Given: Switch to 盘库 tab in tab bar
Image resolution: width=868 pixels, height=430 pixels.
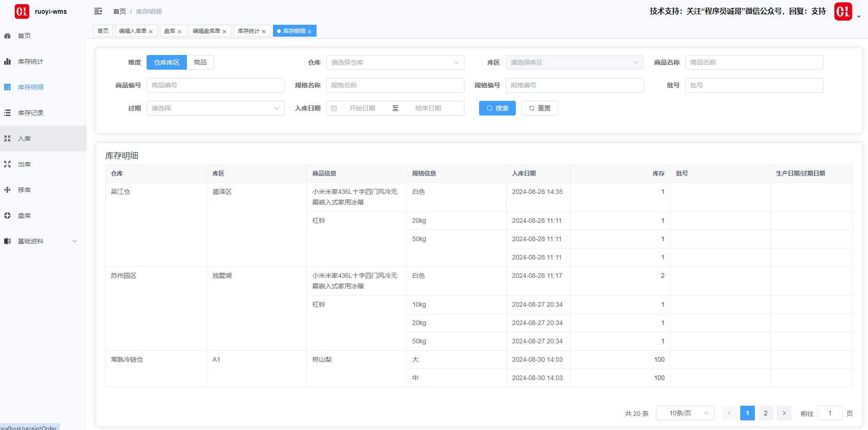Looking at the screenshot, I should (x=170, y=31).
